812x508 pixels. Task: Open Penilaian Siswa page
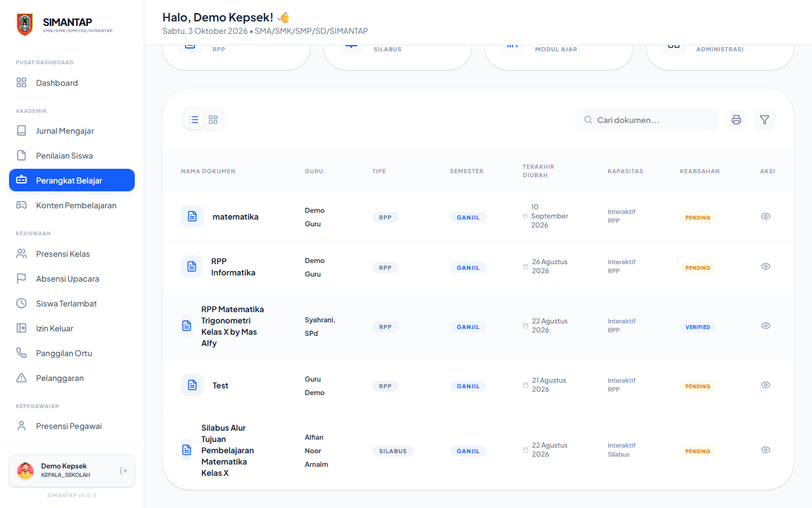pyautogui.click(x=72, y=156)
